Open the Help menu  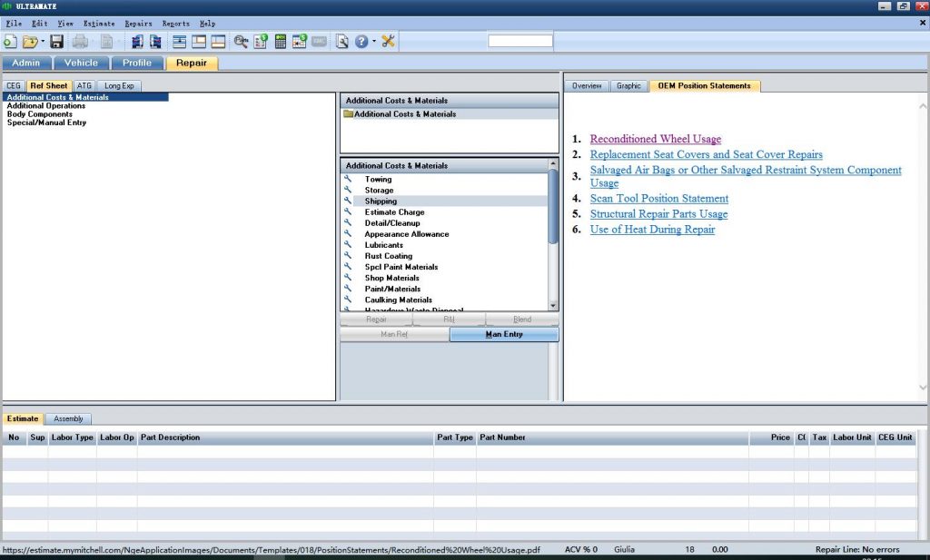(207, 24)
